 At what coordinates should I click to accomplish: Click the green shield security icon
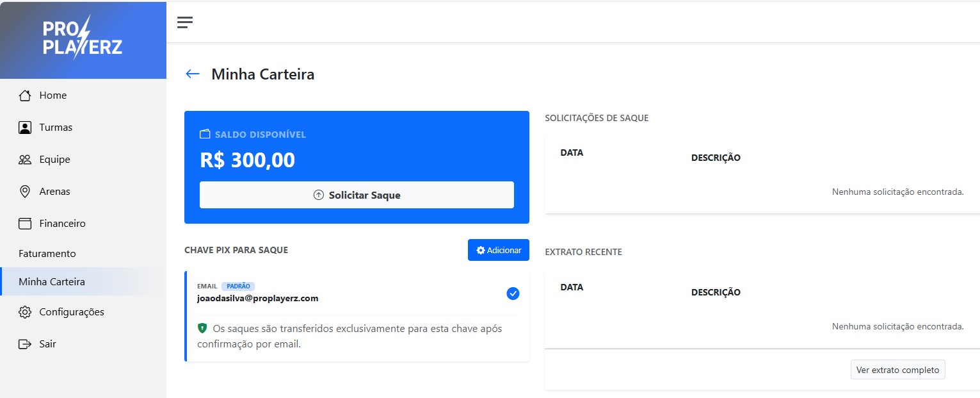pyautogui.click(x=202, y=328)
